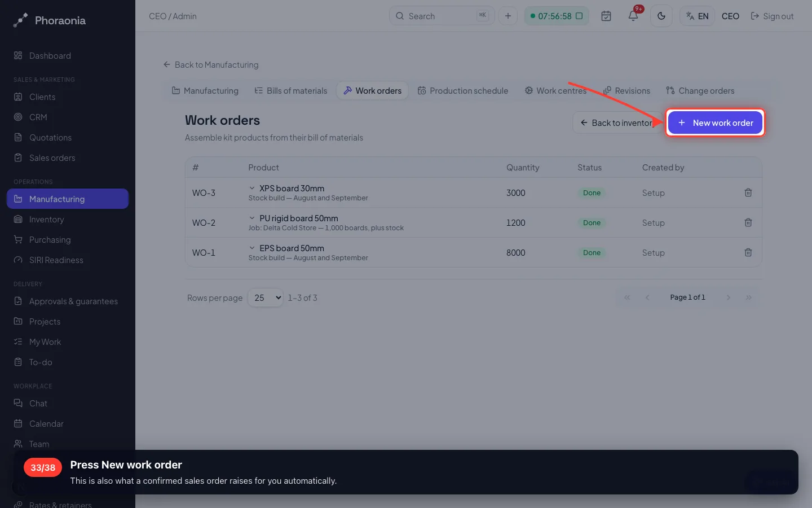Click the Done status of WO-3

click(592, 192)
